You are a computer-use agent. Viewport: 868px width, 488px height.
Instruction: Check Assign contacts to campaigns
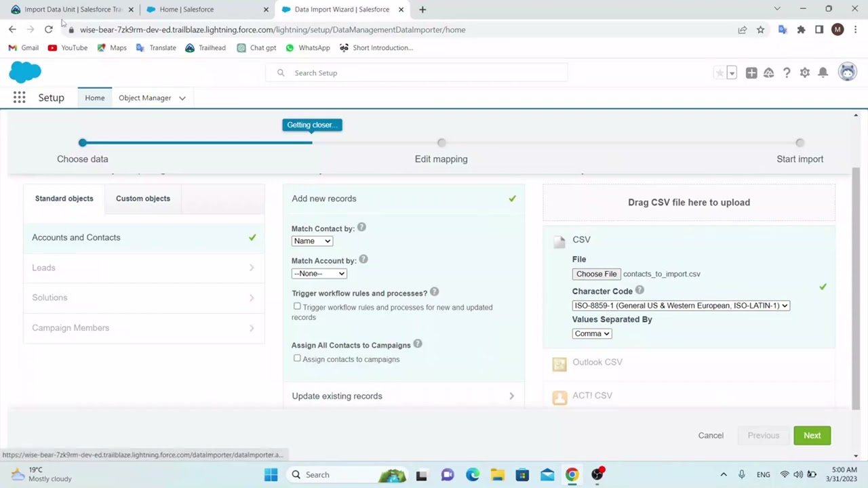297,359
